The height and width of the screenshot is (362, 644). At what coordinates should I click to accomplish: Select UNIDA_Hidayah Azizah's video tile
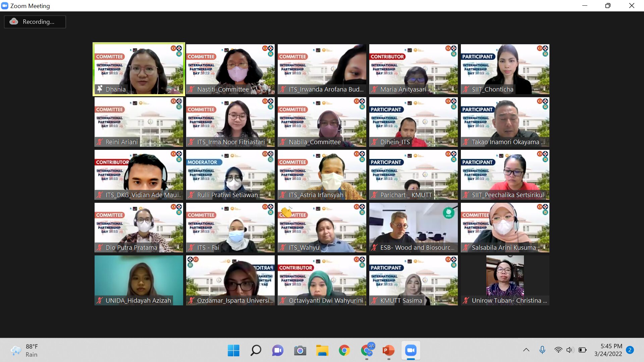[x=139, y=280]
